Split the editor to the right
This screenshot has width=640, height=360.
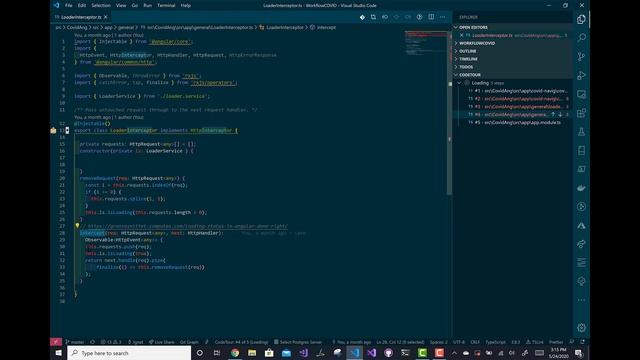pyautogui.click(x=431, y=17)
